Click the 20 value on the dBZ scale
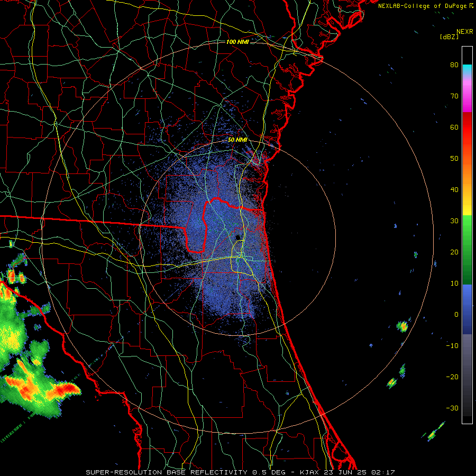The image size is (476, 476). (x=454, y=252)
